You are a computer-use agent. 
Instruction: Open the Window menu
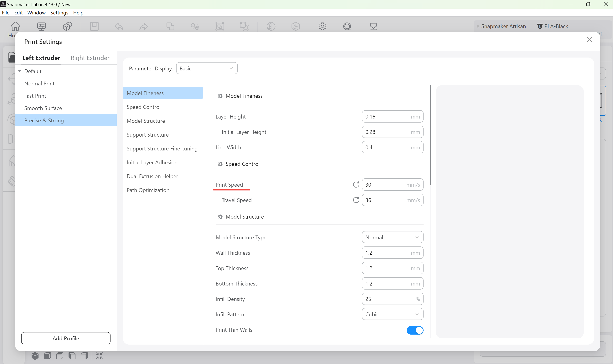pos(36,13)
